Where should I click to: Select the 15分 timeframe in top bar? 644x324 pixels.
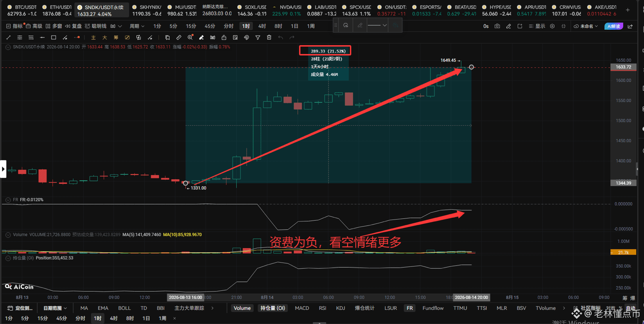191,26
